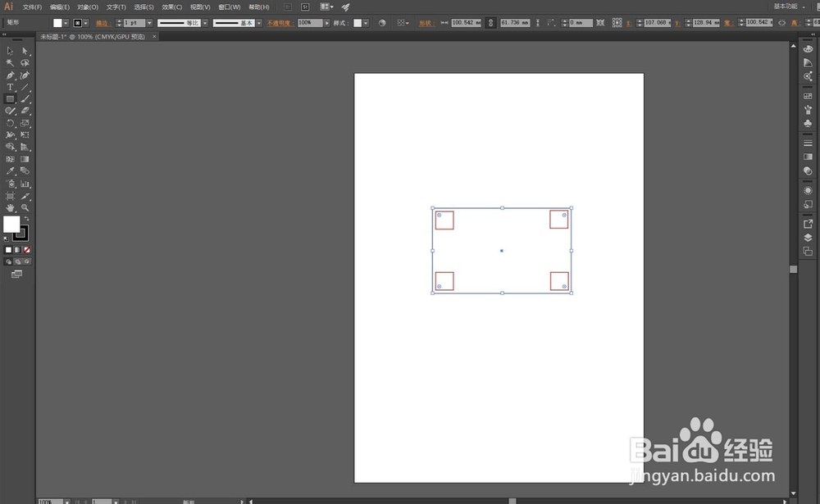This screenshot has height=504, width=820.
Task: Open the arrange documents dropdown
Action: coord(327,7)
